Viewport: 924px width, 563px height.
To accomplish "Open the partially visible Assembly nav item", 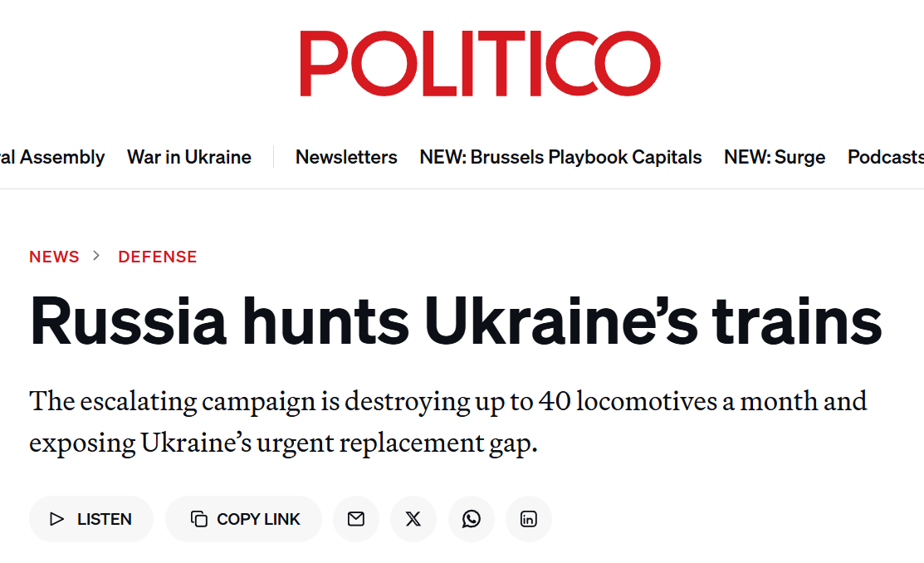I will coord(52,157).
